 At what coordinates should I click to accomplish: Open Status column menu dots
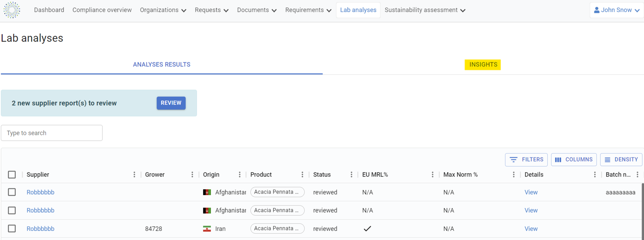coord(351,175)
